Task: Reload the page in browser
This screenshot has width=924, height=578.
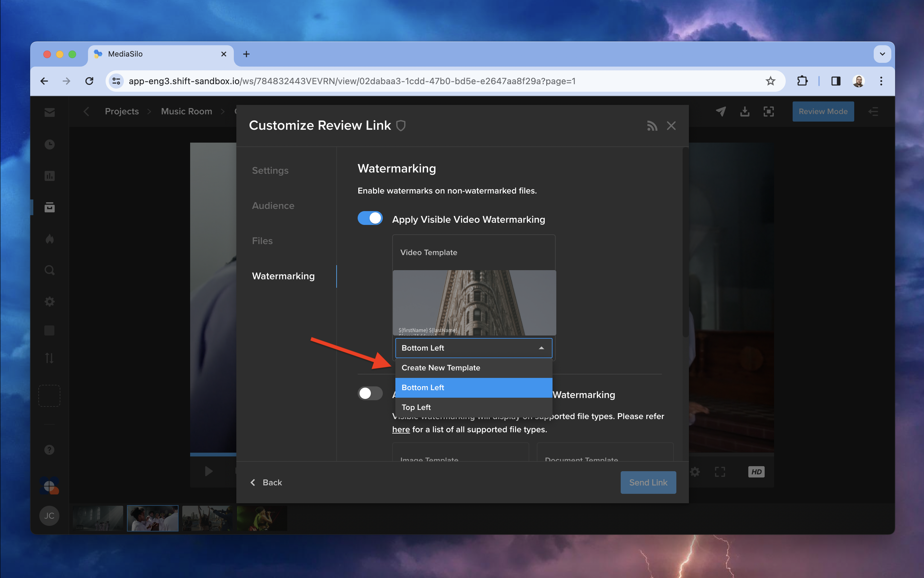Action: pos(89,81)
